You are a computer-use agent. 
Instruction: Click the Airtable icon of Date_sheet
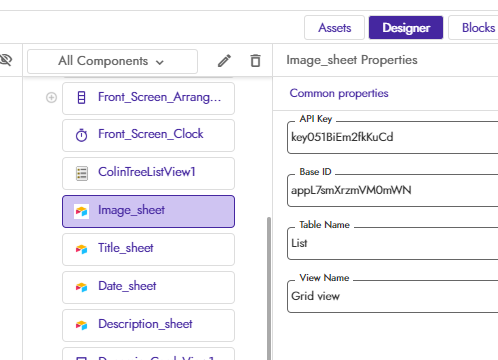[82, 287]
